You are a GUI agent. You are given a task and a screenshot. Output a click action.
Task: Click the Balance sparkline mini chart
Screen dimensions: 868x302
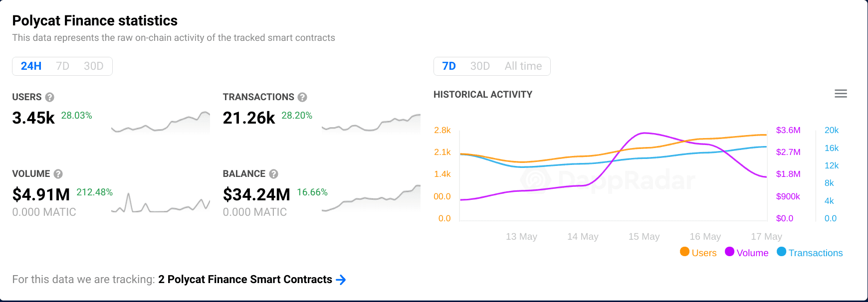pos(371,198)
